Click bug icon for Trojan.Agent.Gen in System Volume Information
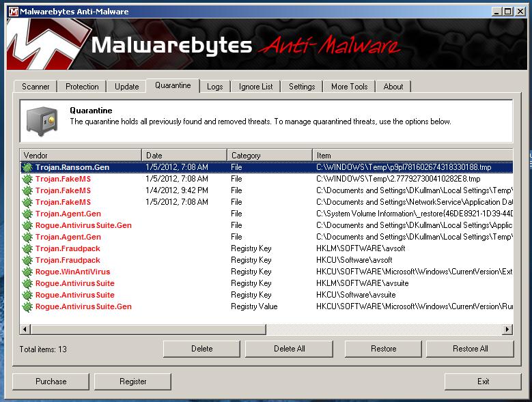Viewport: 532px width, 402px height. [x=27, y=214]
